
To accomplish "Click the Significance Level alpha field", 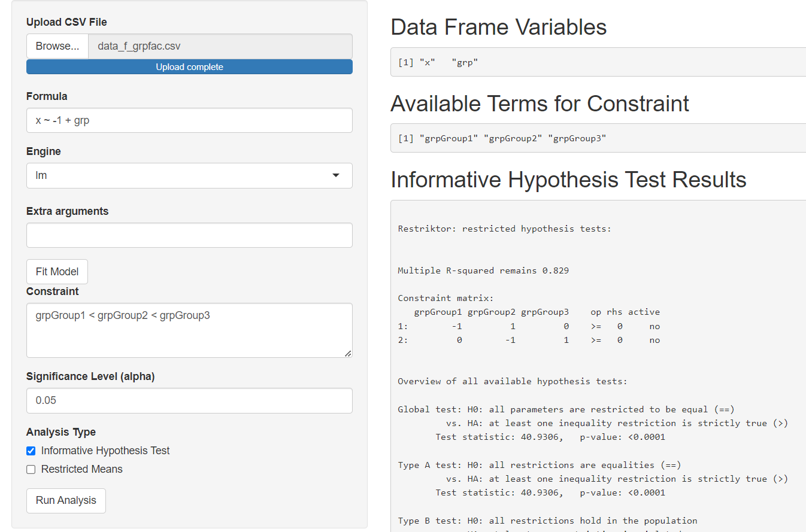I will (189, 400).
